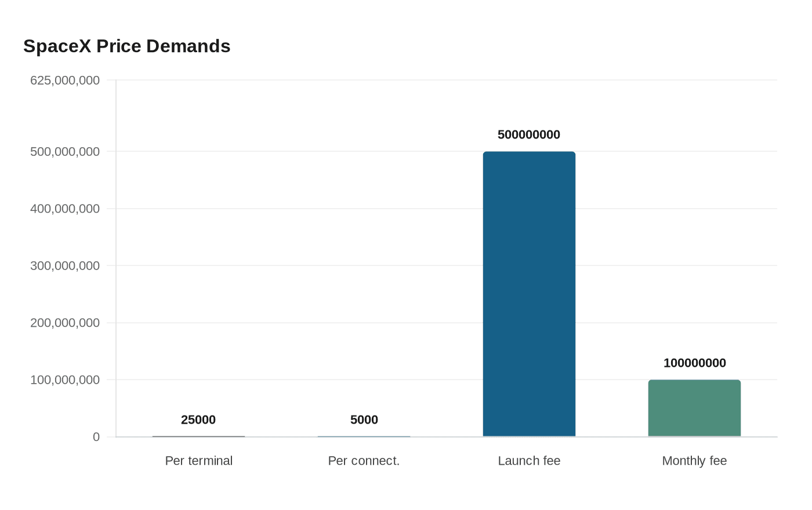Screen dimensions: 812x510
Task: Click the thin Per connect. bar
Action: [x=364, y=436]
